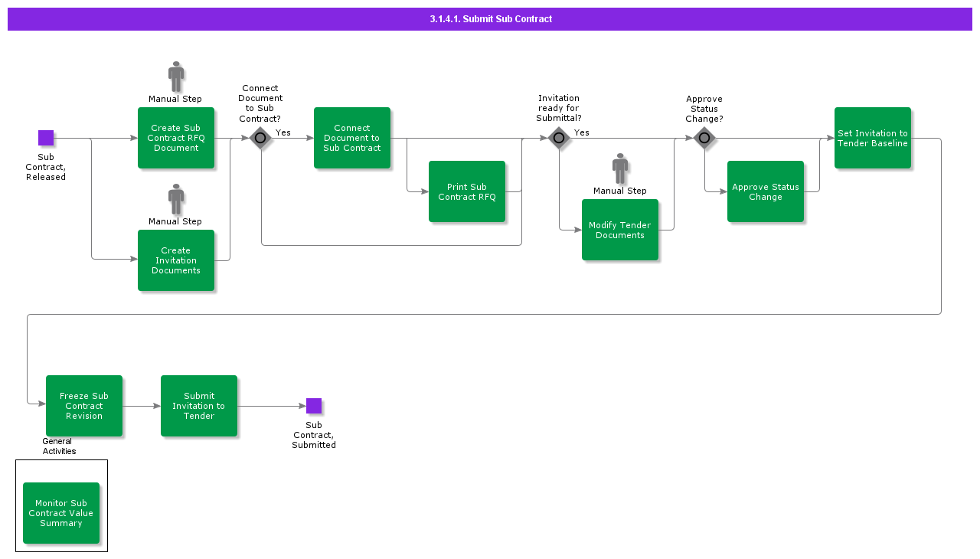Image resolution: width=980 pixels, height=559 pixels.
Task: Click the General Activities group label
Action: click(x=58, y=446)
